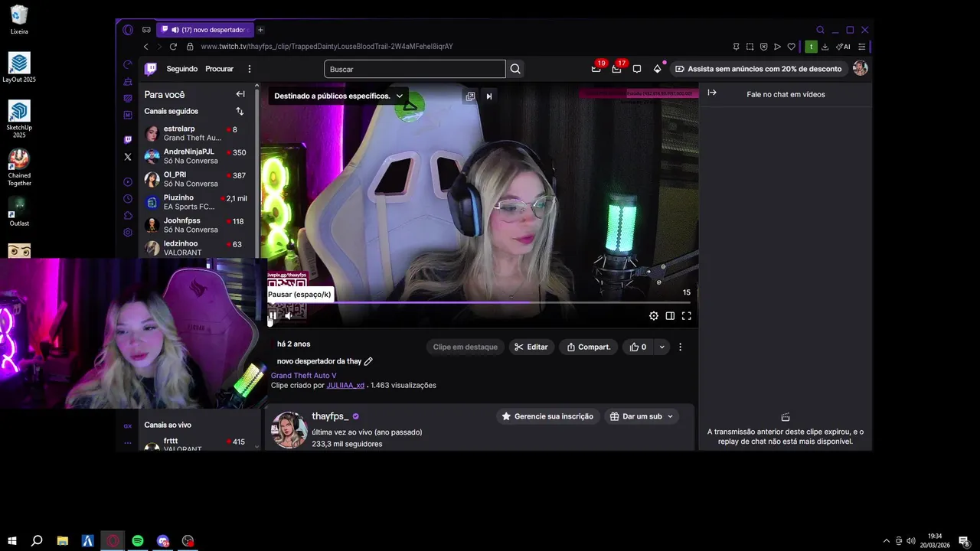Enter fullscreen in the clip player
980x551 pixels.
687,316
